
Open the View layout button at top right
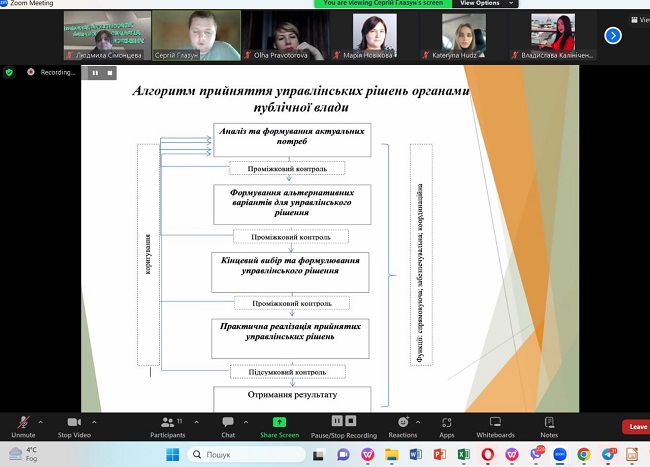pyautogui.click(x=640, y=19)
